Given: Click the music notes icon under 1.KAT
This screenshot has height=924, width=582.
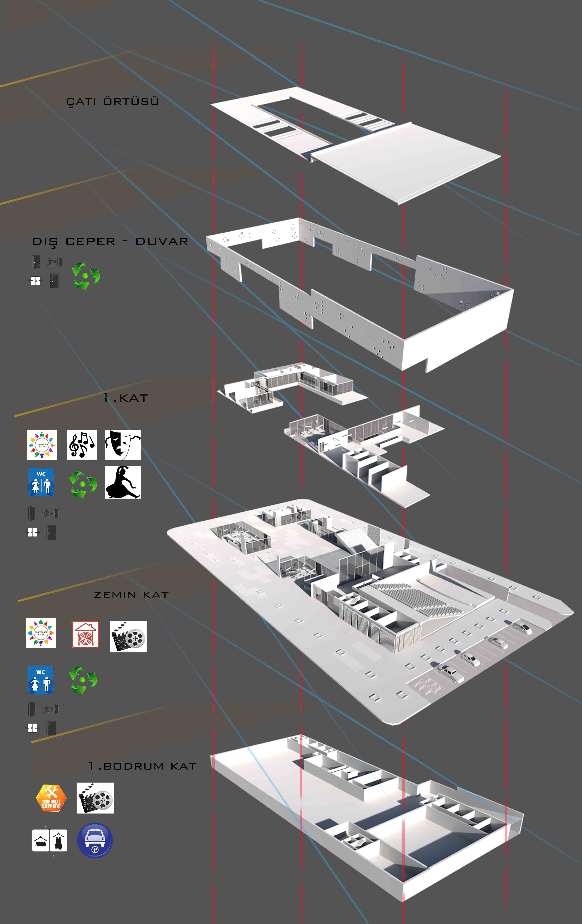Looking at the screenshot, I should click(x=82, y=445).
